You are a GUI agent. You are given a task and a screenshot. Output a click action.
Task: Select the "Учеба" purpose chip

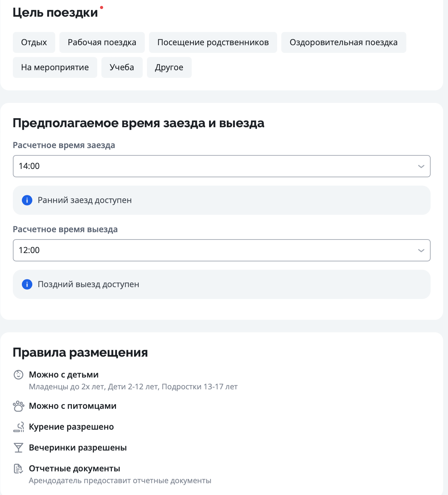122,67
